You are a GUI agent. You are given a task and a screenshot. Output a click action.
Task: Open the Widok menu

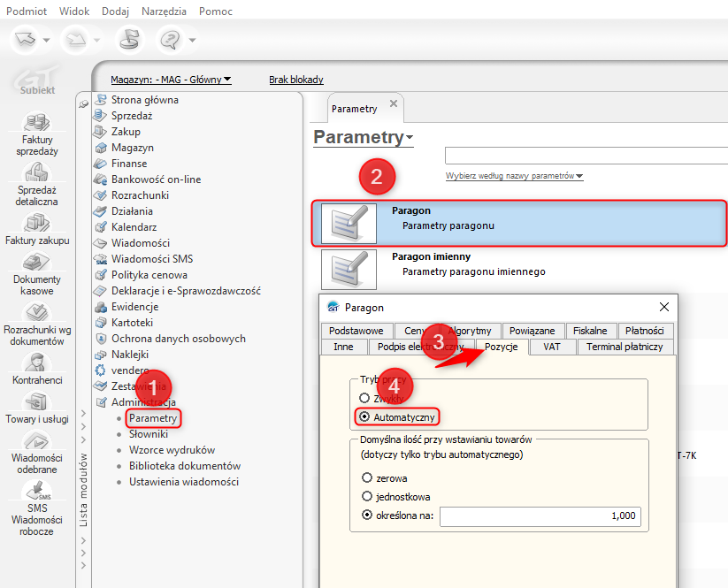74,11
